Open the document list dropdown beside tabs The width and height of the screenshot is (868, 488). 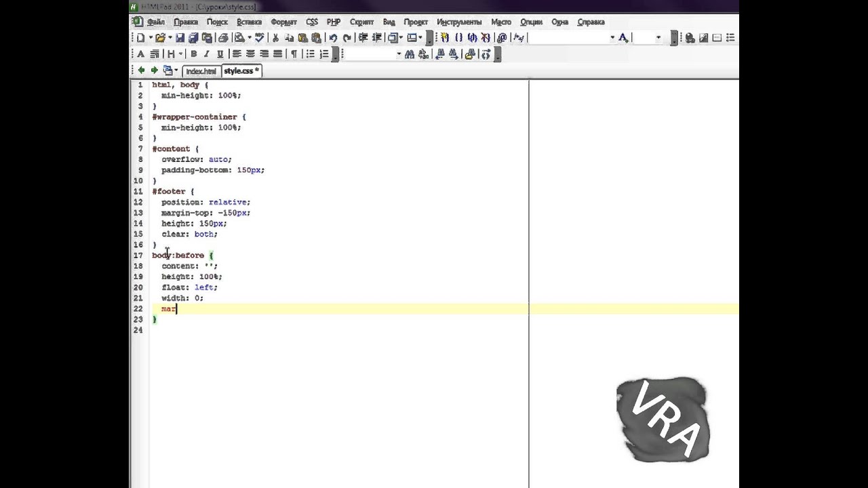176,70
